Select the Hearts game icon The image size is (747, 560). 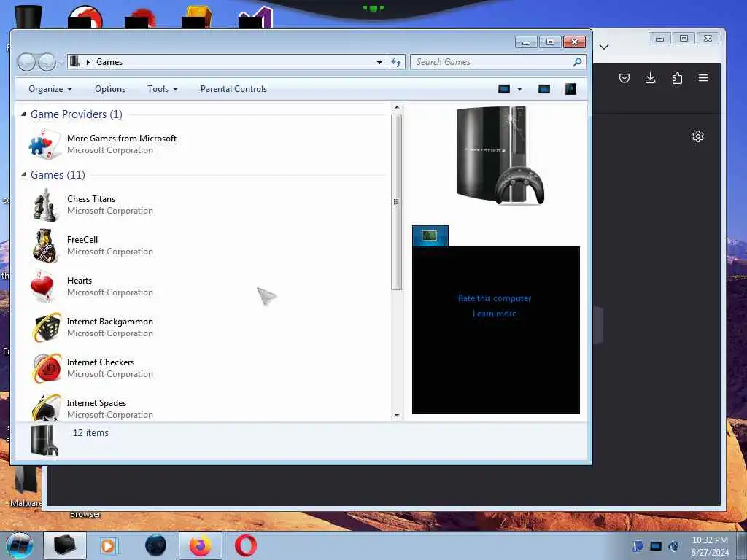44,286
